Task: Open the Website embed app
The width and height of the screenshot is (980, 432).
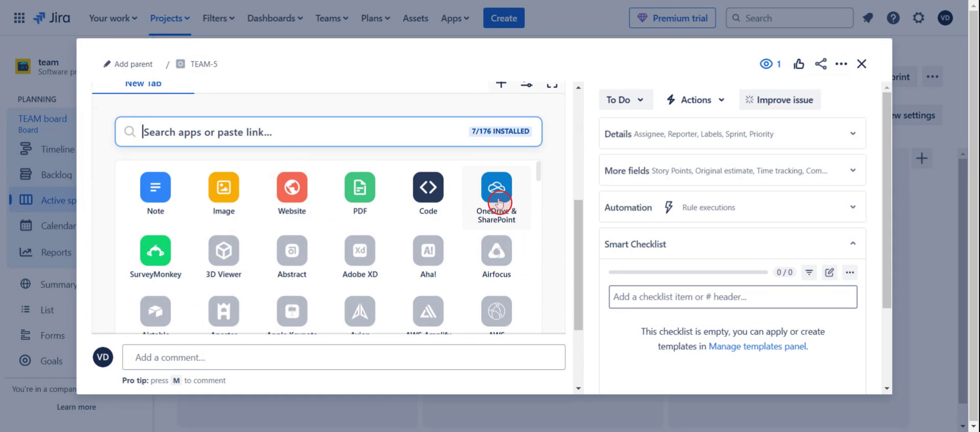Action: pyautogui.click(x=291, y=187)
